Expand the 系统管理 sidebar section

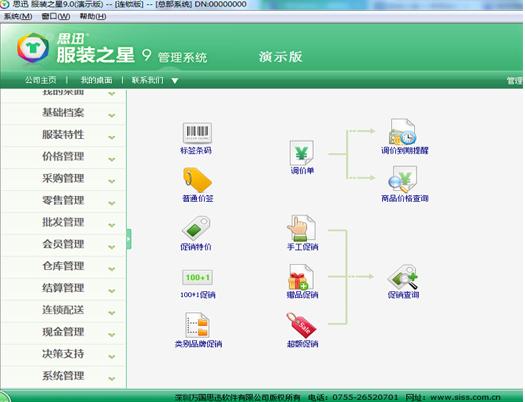click(63, 376)
